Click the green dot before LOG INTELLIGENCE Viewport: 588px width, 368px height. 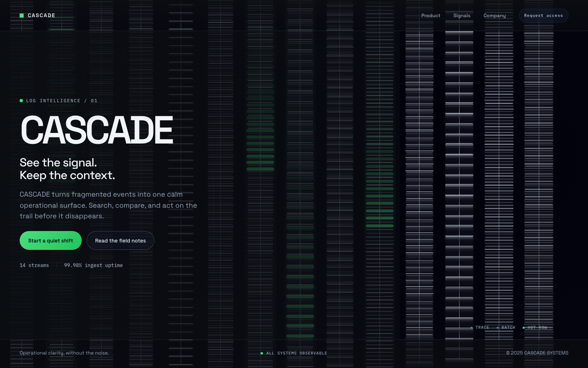[21, 101]
